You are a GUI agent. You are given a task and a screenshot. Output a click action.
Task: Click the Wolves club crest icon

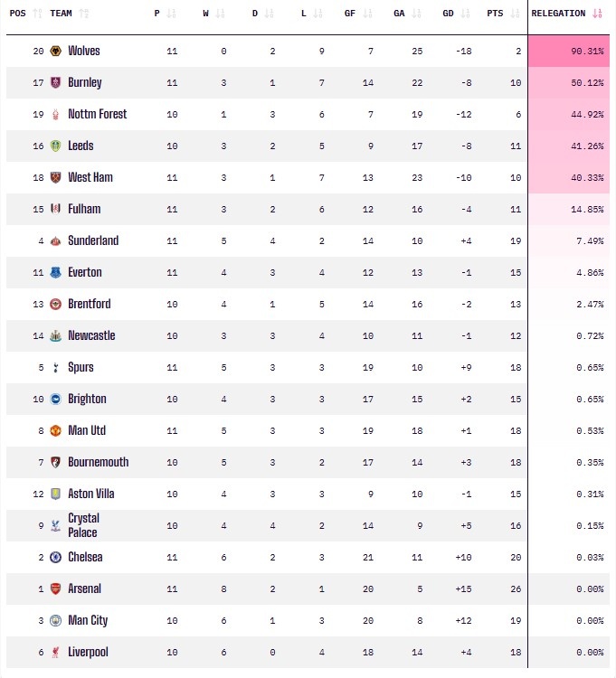(56, 52)
